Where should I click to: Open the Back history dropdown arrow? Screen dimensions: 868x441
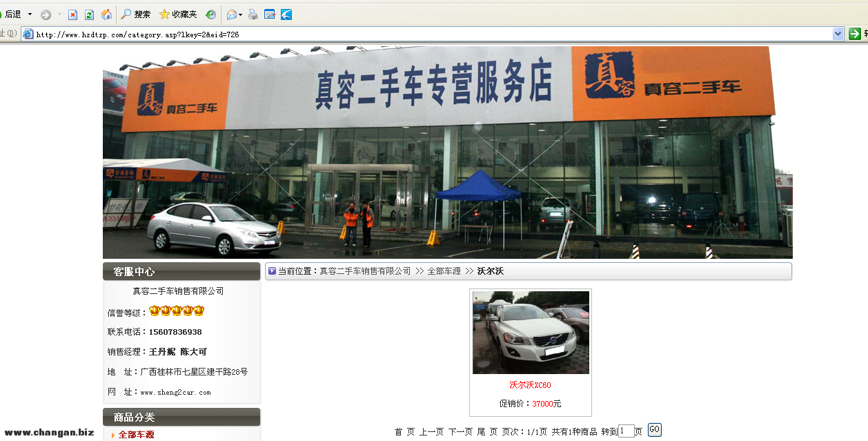coord(30,14)
